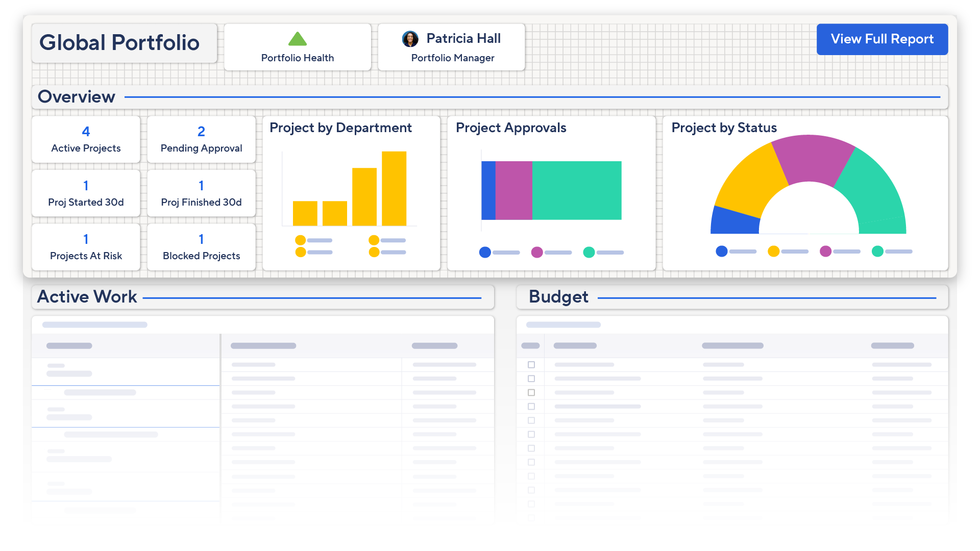Check the first checkbox in the Budget table
The image size is (980, 551).
[x=531, y=365]
